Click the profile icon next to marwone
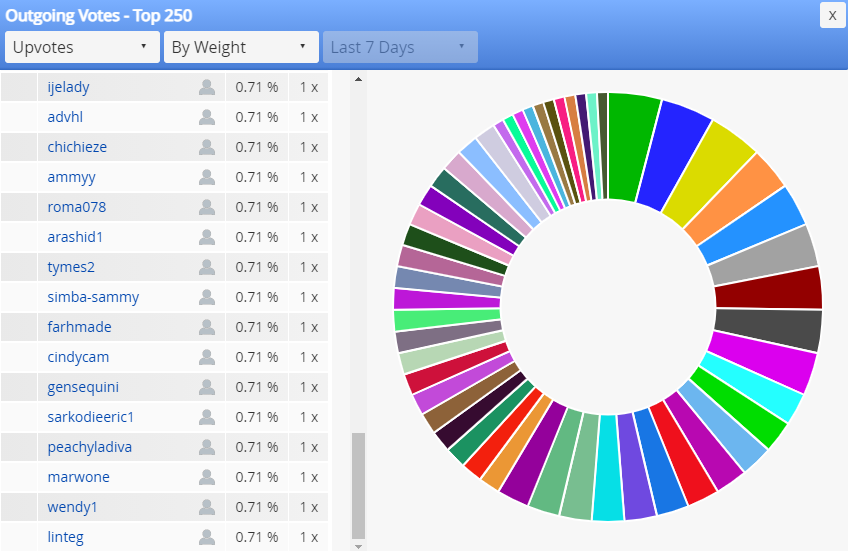This screenshot has width=848, height=551. [x=207, y=477]
